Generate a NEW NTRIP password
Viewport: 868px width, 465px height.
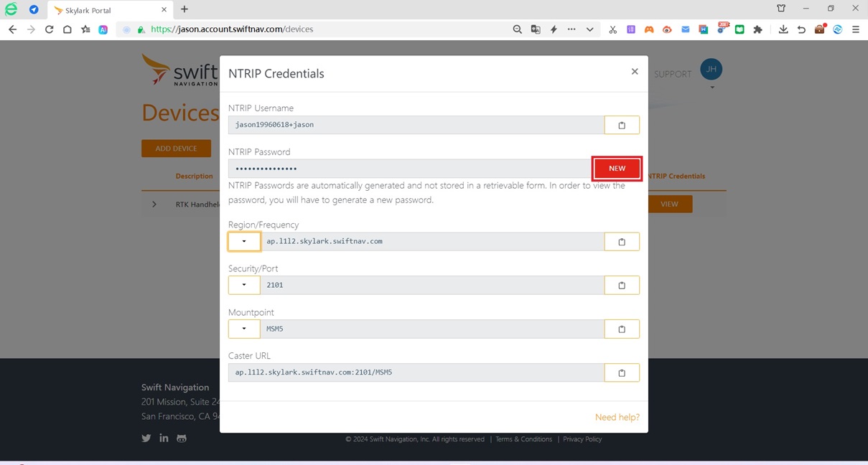[617, 169]
